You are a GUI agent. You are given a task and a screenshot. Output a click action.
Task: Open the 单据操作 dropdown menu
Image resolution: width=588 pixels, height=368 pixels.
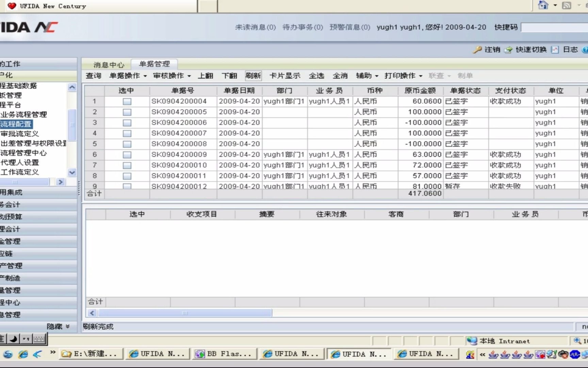(128, 76)
